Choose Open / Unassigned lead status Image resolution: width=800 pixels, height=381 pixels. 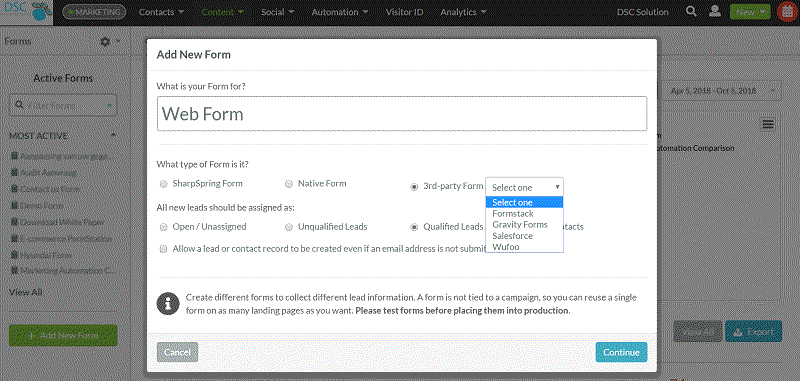click(163, 227)
